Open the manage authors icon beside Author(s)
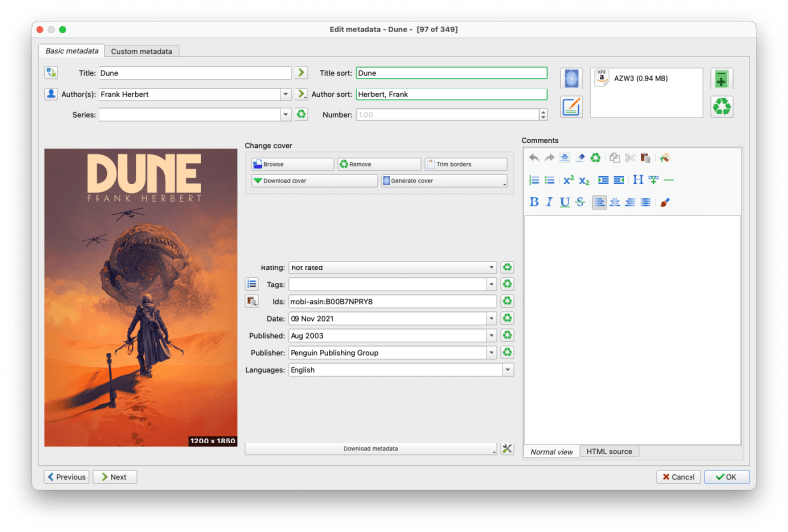 tap(51, 94)
